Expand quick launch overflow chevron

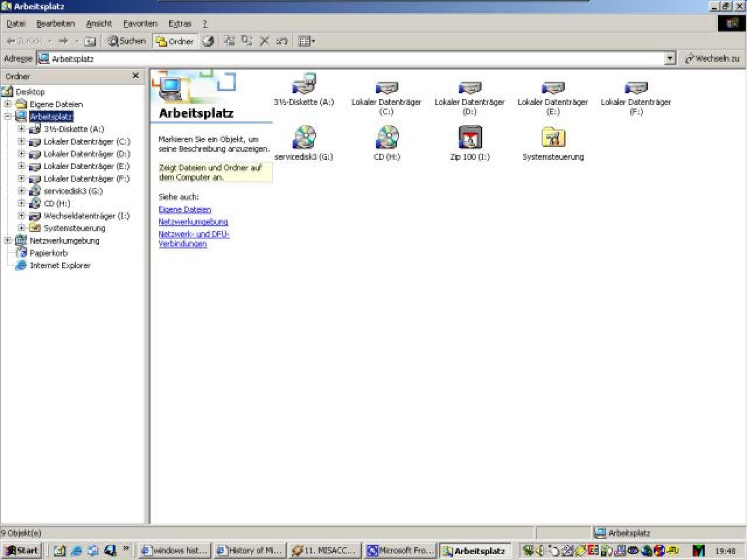[126, 549]
